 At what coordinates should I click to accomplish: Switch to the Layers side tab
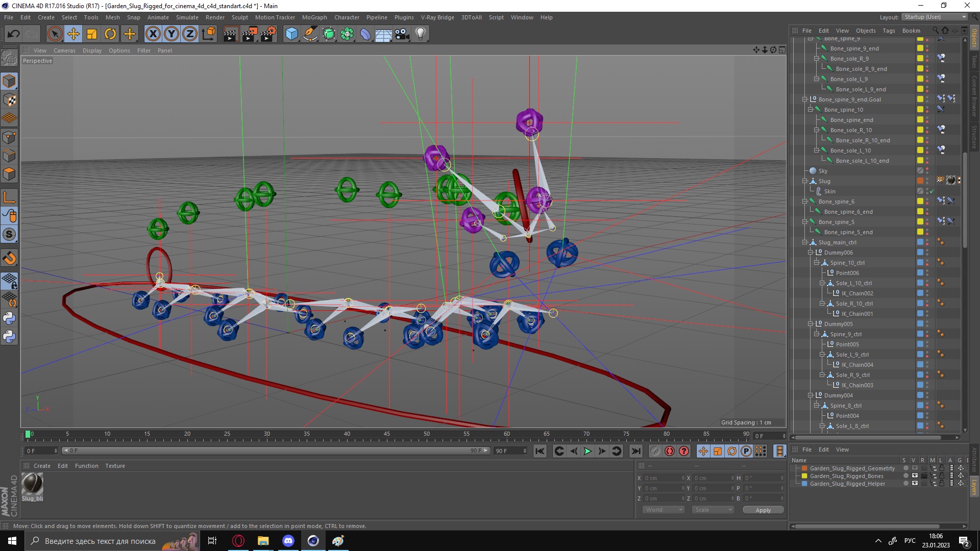tap(974, 487)
